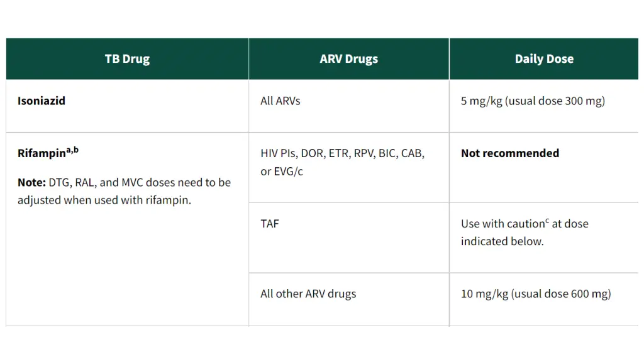644x362 pixels.
Task: Click the Daily Dose column header
Action: click(x=544, y=59)
